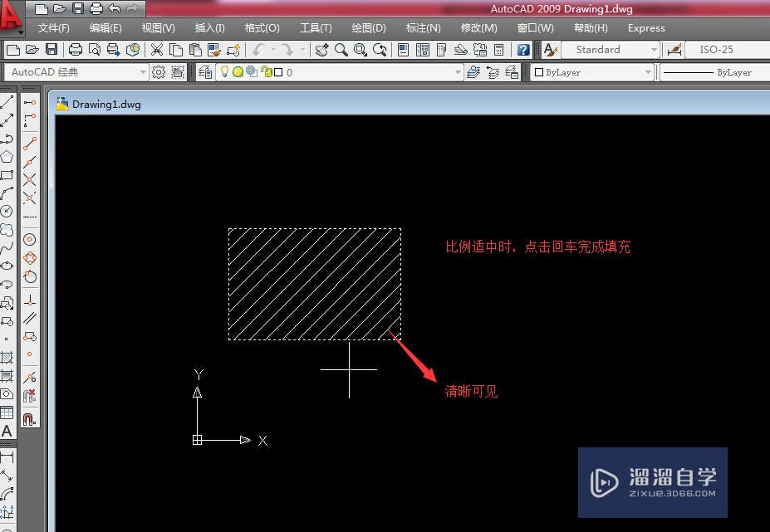Image resolution: width=770 pixels, height=532 pixels.
Task: Select the Match Properties brush icon
Action: point(214,50)
